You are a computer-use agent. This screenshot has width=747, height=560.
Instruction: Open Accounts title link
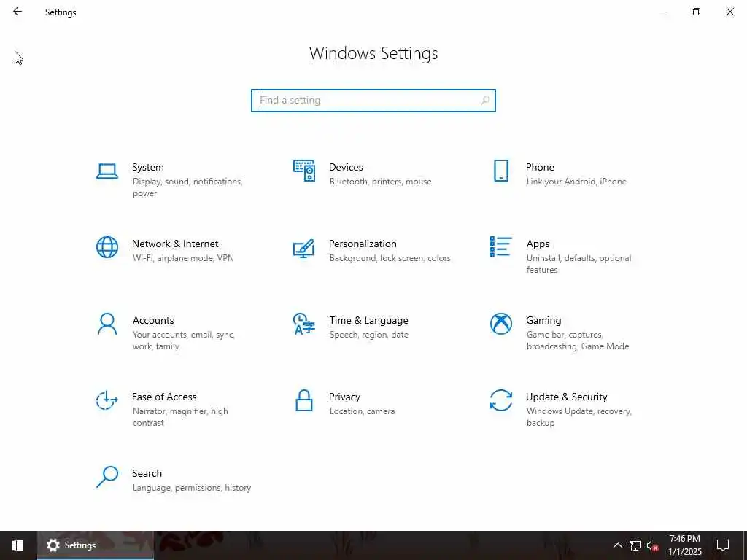[x=153, y=321]
